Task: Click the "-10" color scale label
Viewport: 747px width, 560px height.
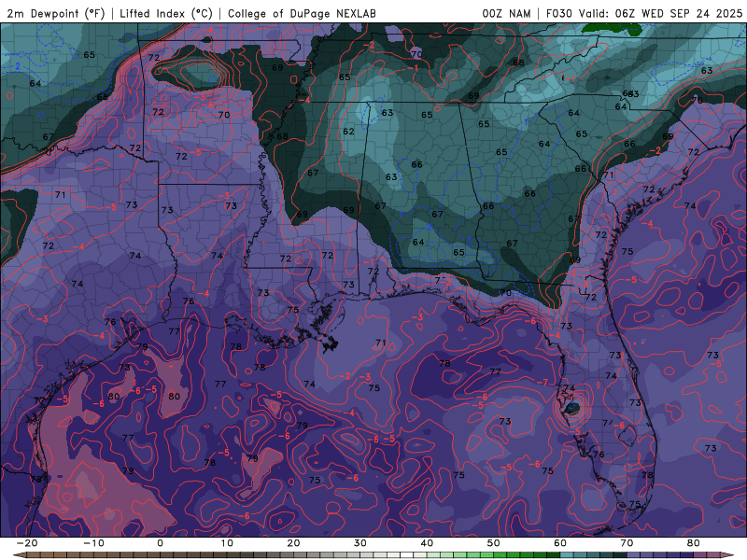Action: [x=93, y=543]
